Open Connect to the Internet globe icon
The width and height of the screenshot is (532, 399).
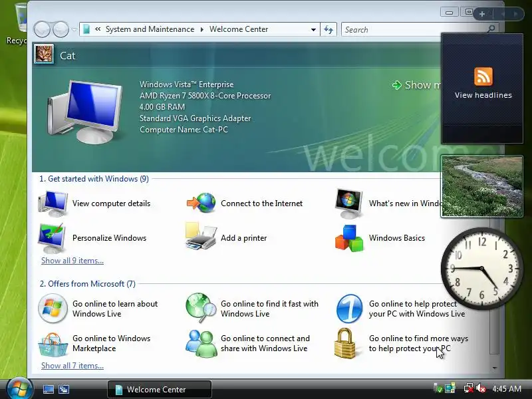[201, 203]
